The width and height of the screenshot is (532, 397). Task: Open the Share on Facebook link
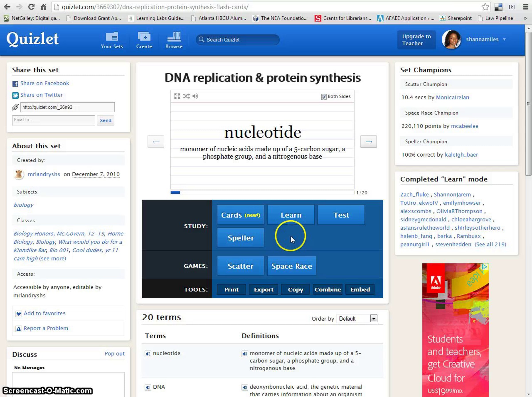point(45,83)
